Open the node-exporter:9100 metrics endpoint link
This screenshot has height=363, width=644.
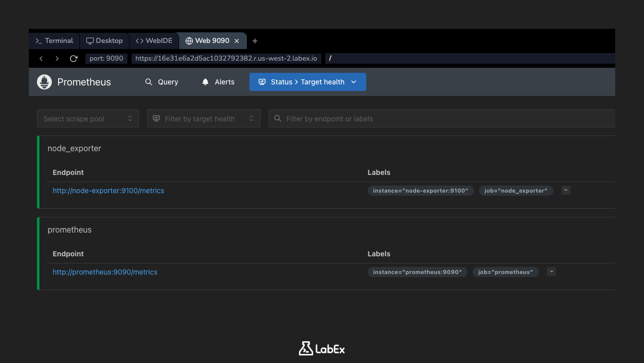[x=108, y=191]
